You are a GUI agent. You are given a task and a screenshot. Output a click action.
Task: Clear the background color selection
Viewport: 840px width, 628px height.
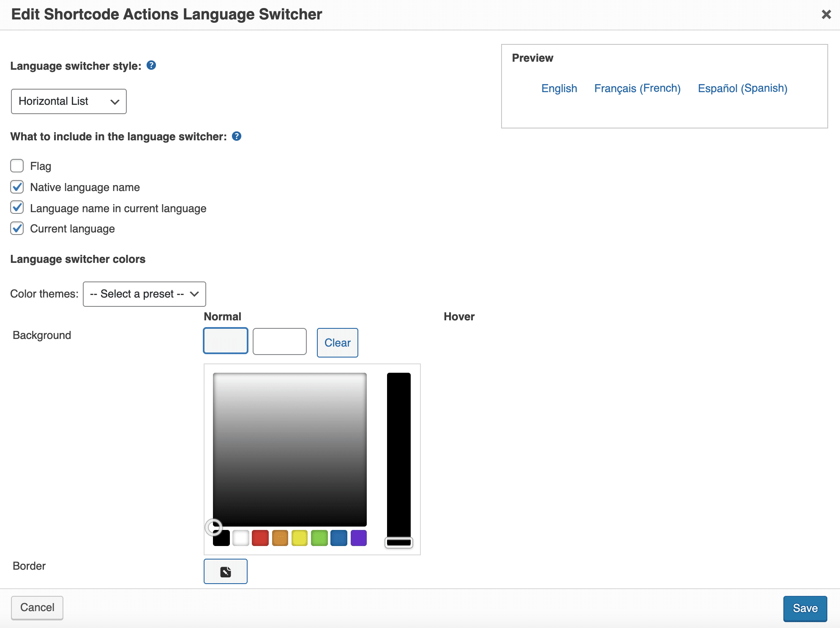pyautogui.click(x=337, y=343)
